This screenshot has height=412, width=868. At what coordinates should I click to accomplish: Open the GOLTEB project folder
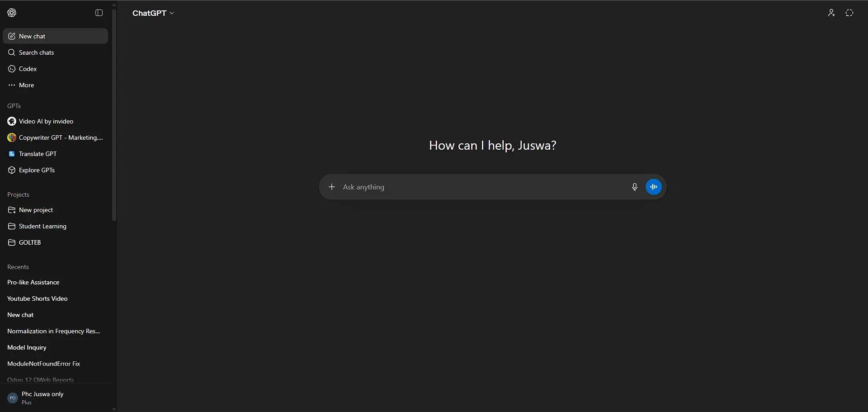pyautogui.click(x=55, y=242)
